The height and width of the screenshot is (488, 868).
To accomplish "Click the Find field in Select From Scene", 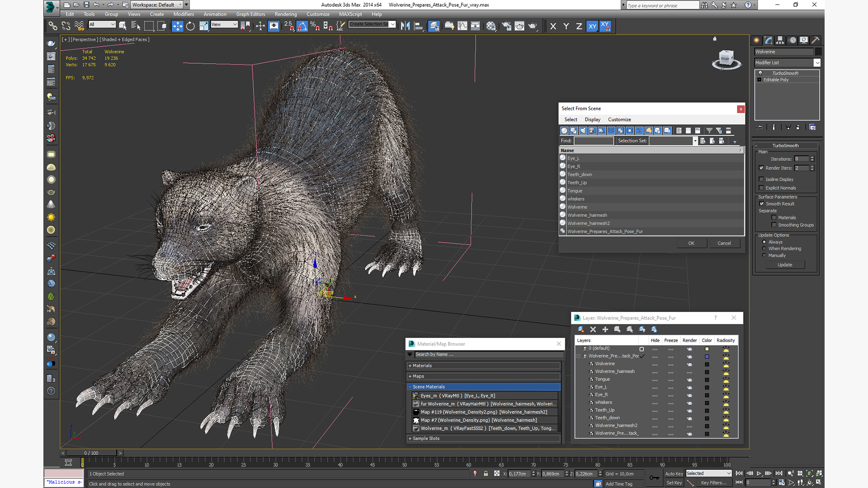I will (x=594, y=141).
